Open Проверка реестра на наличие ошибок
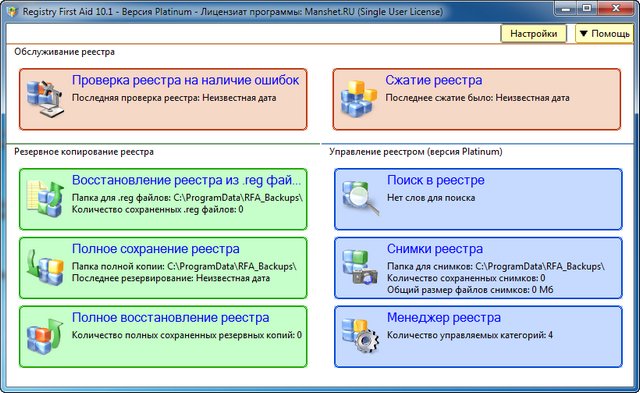640x393 pixels. coord(185,80)
